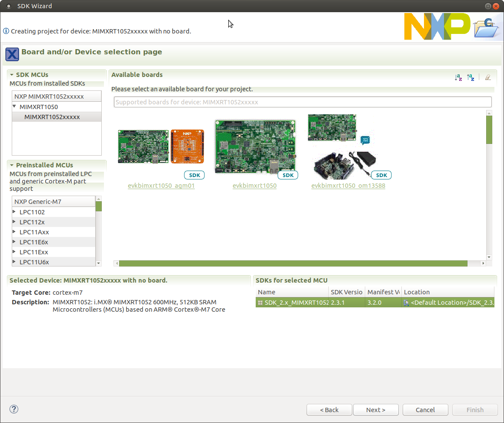Click the preinstalled MCUs scroll down arrow

tap(99, 263)
